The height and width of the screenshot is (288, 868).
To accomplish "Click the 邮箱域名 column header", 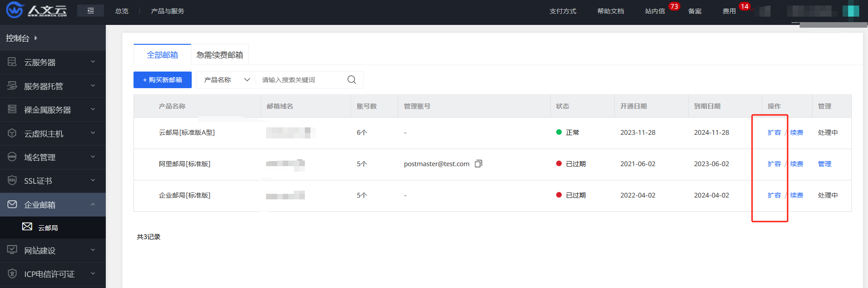I will [280, 106].
